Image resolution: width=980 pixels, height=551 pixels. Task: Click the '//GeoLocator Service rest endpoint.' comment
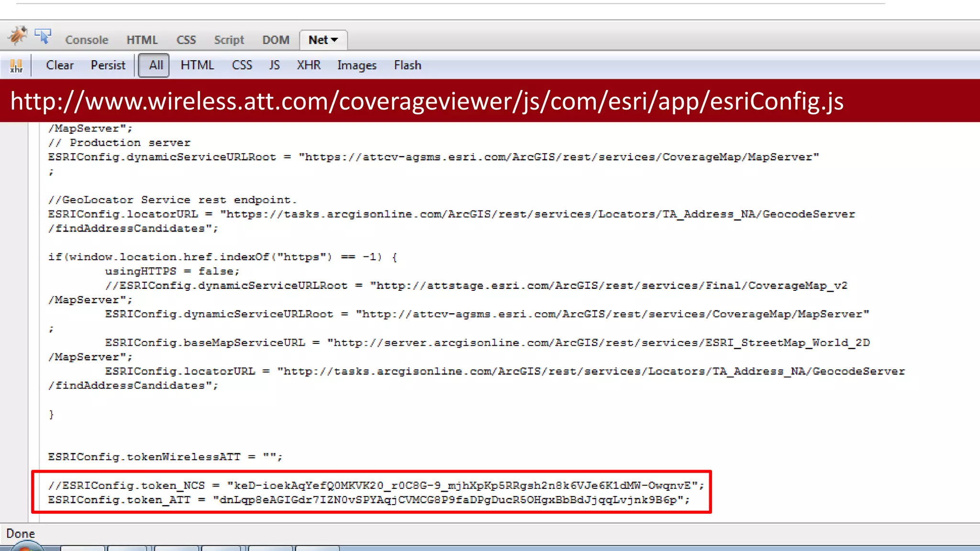click(172, 200)
